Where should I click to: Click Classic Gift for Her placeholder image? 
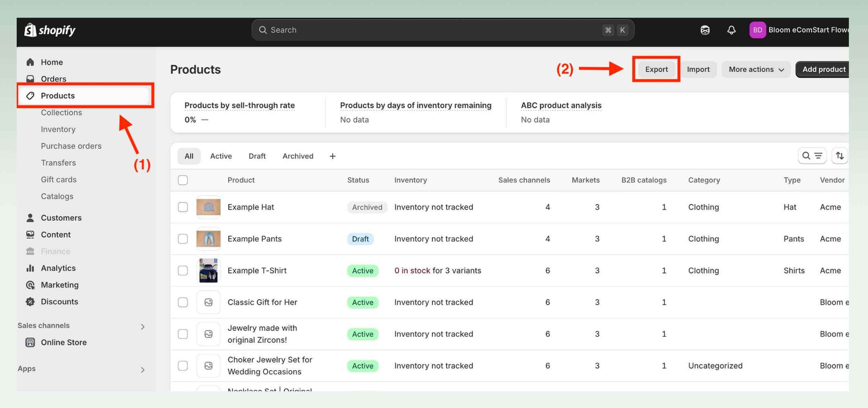point(208,302)
